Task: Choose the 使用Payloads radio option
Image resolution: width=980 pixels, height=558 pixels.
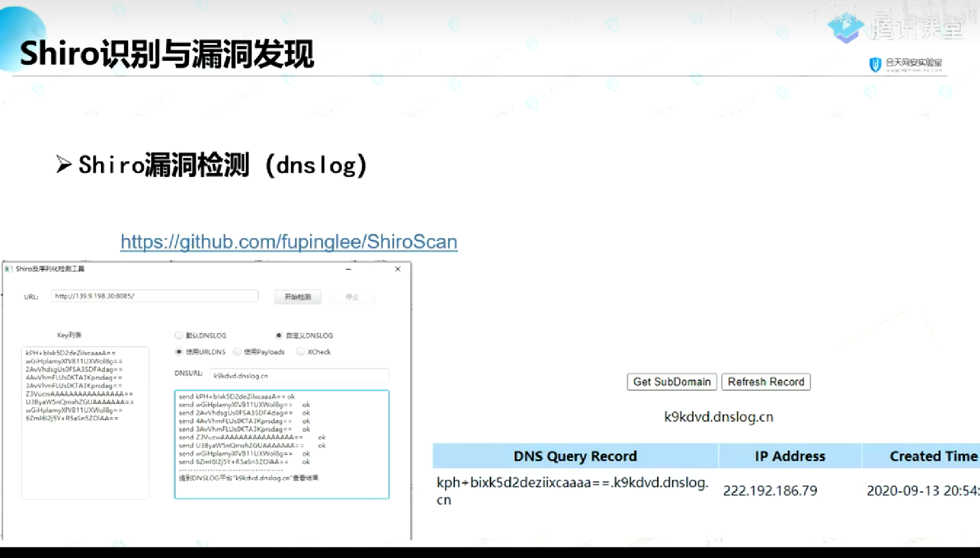Action: pos(237,352)
